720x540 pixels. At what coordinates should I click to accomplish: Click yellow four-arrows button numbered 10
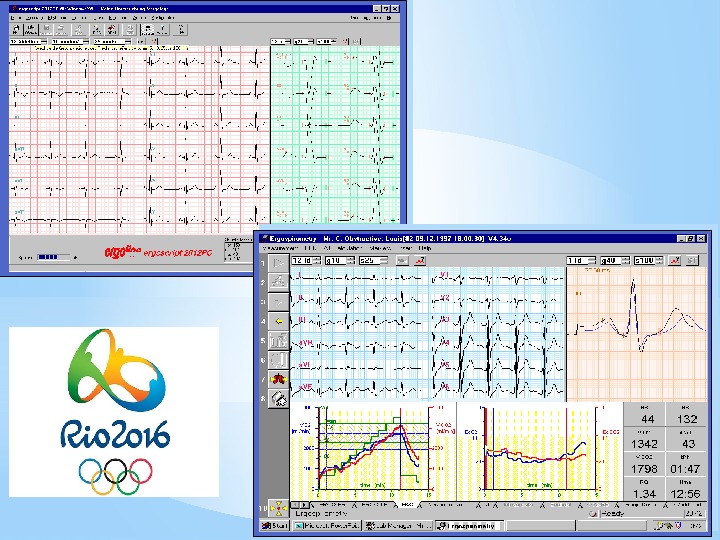click(x=279, y=508)
